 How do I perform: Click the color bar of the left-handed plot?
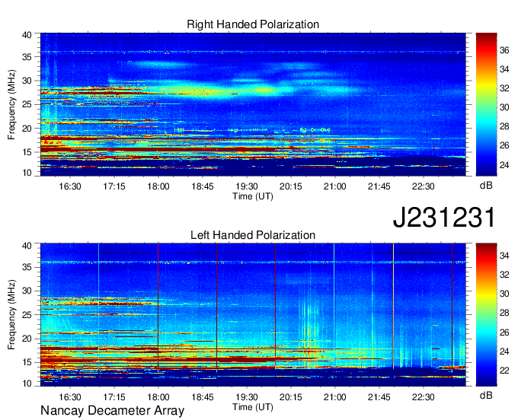click(486, 315)
